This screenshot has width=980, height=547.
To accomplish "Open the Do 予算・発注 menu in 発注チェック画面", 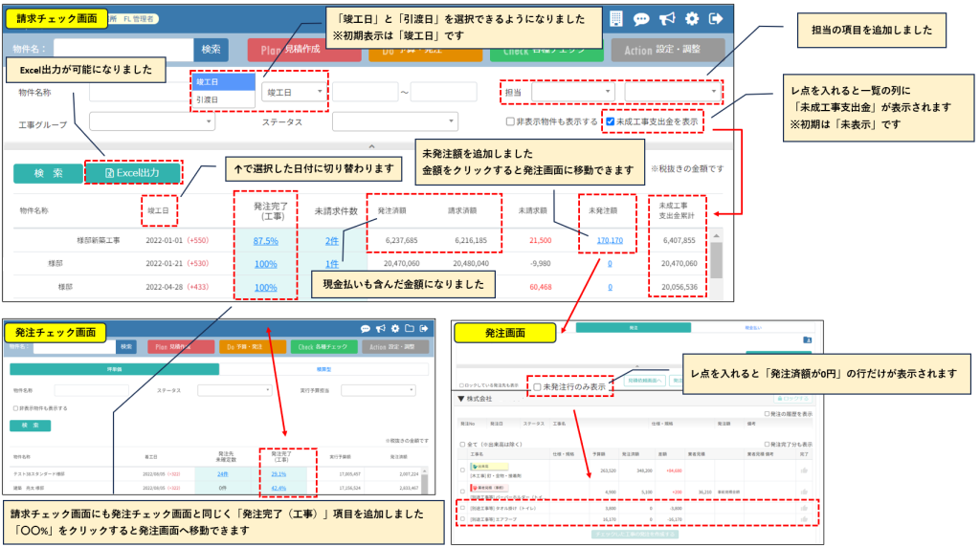I will point(252,347).
